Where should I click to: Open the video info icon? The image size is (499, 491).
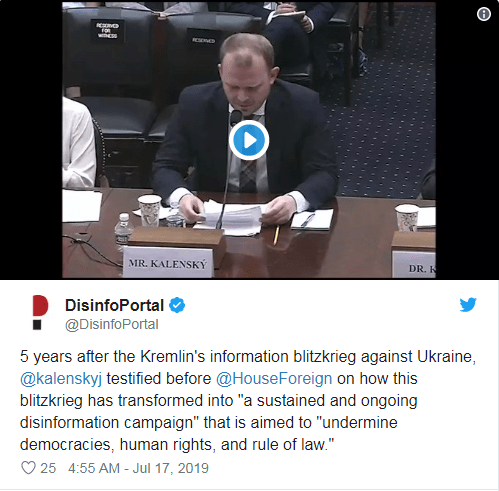[x=483, y=14]
